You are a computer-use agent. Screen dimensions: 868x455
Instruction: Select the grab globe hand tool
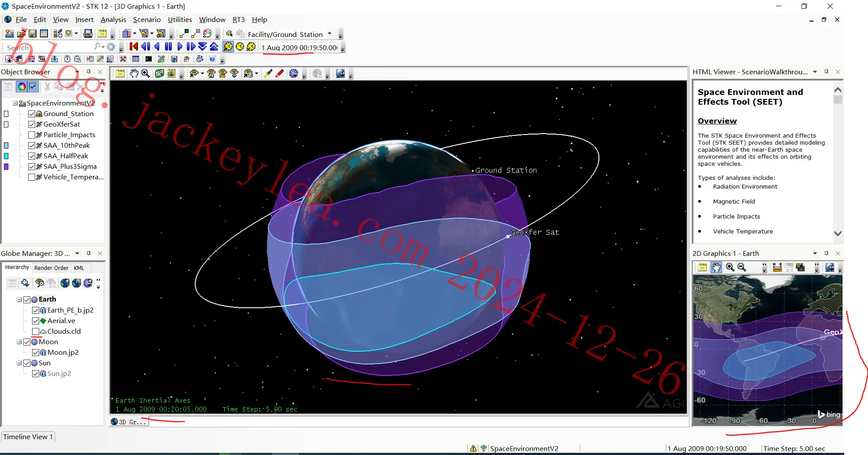134,73
